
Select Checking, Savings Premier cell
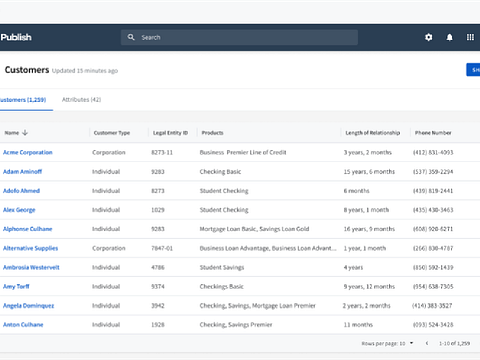(236, 325)
